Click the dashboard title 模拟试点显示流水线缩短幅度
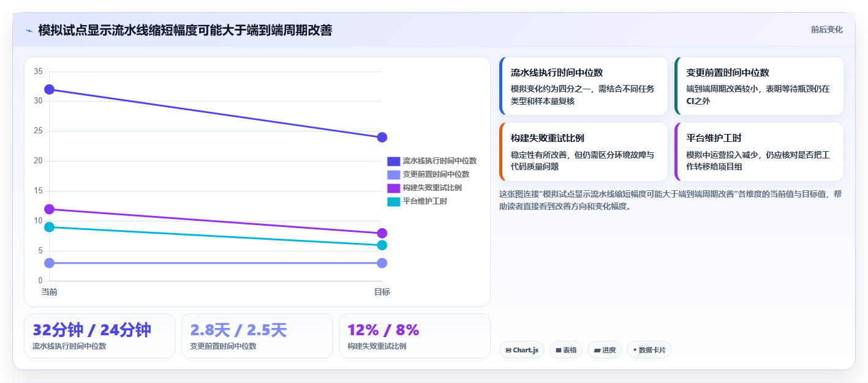 tap(185, 30)
